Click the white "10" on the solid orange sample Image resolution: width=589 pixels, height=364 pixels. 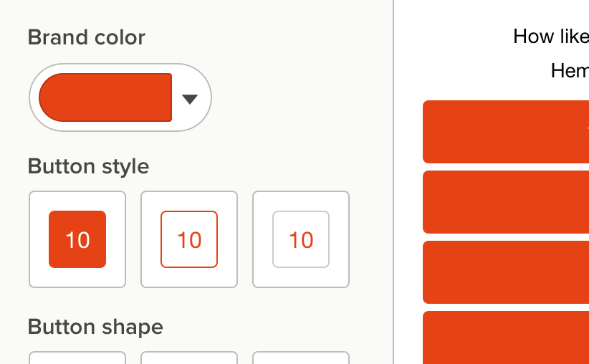tap(77, 240)
